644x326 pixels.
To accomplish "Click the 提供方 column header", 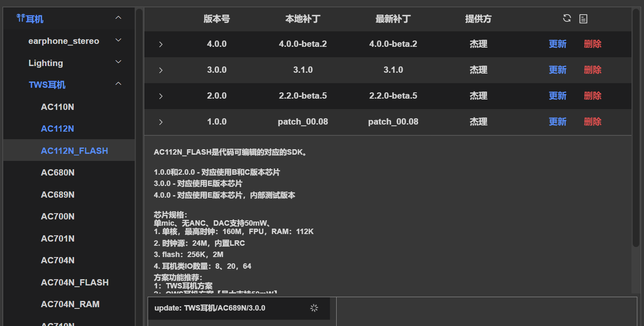I will click(x=478, y=19).
